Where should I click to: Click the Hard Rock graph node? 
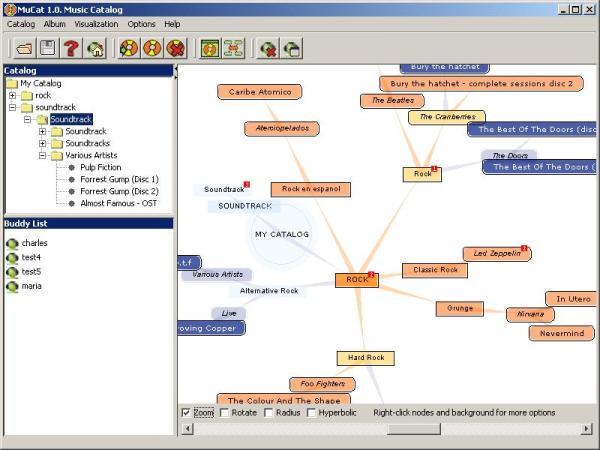[x=366, y=358]
